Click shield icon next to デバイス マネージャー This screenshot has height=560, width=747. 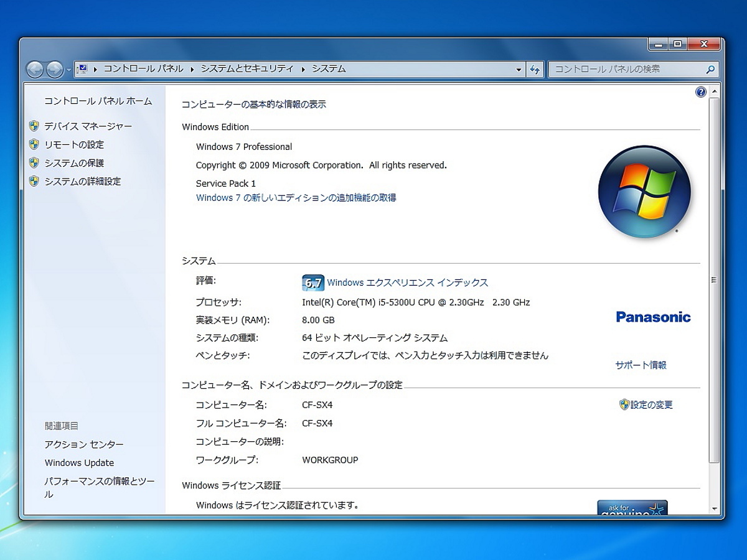click(34, 126)
